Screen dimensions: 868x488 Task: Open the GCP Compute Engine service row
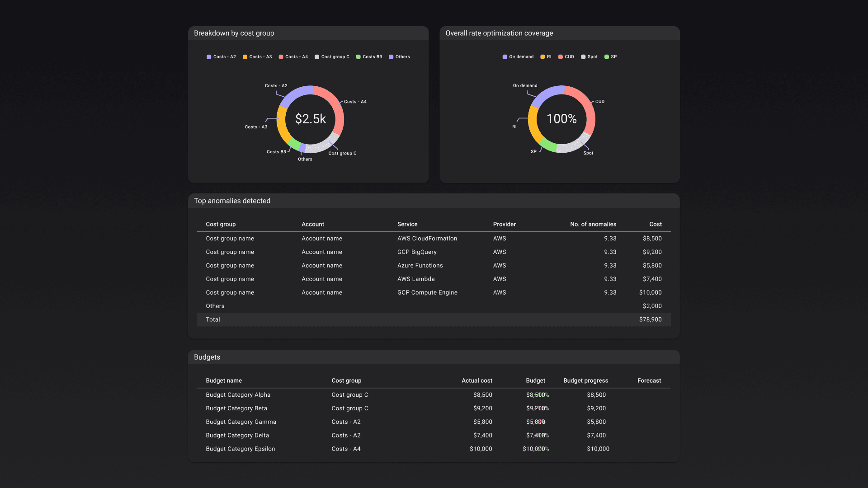[x=427, y=293]
